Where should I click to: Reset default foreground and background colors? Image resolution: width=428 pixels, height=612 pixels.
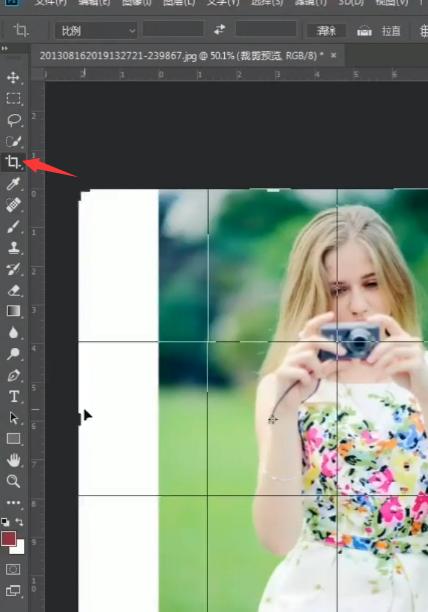(x=5, y=522)
